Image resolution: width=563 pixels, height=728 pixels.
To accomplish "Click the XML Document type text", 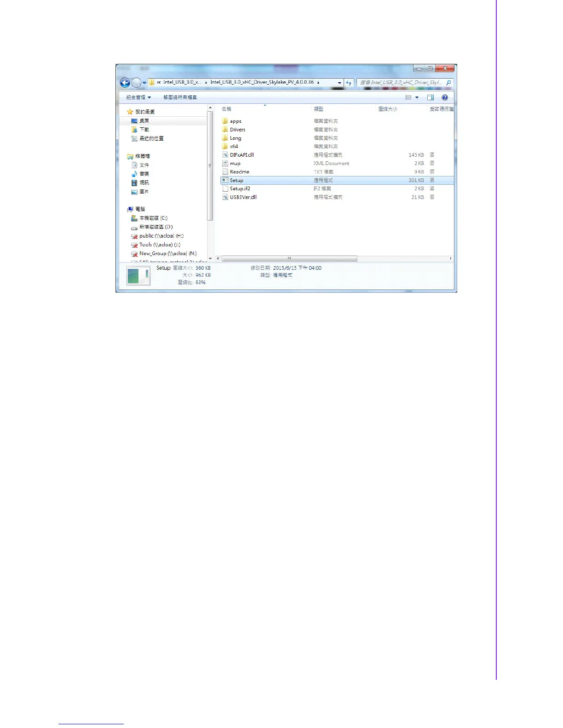I will (x=331, y=163).
